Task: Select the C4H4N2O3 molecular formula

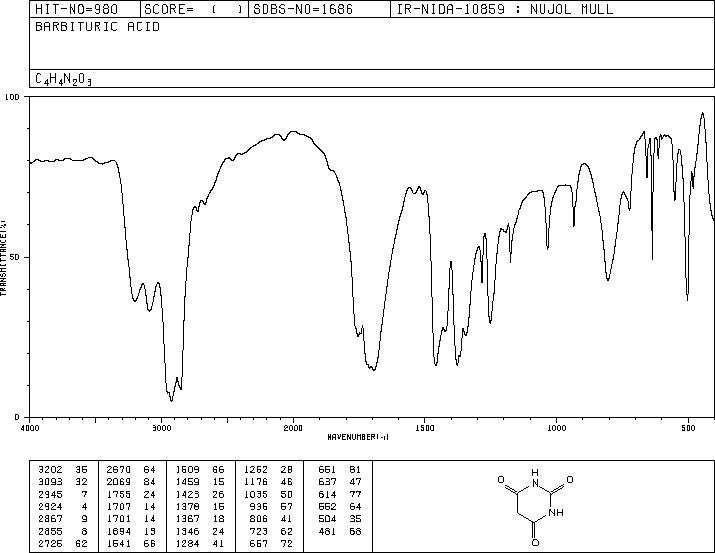Action: point(63,79)
